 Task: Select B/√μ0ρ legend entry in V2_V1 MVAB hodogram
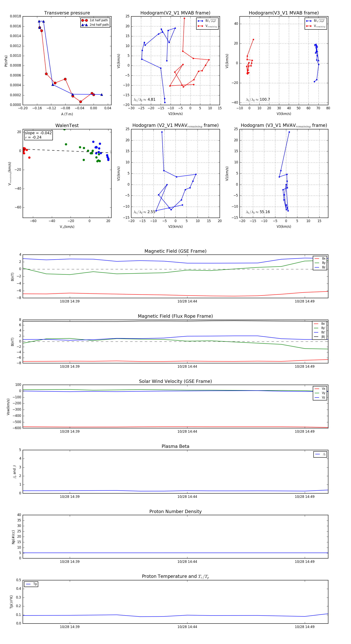point(207,21)
